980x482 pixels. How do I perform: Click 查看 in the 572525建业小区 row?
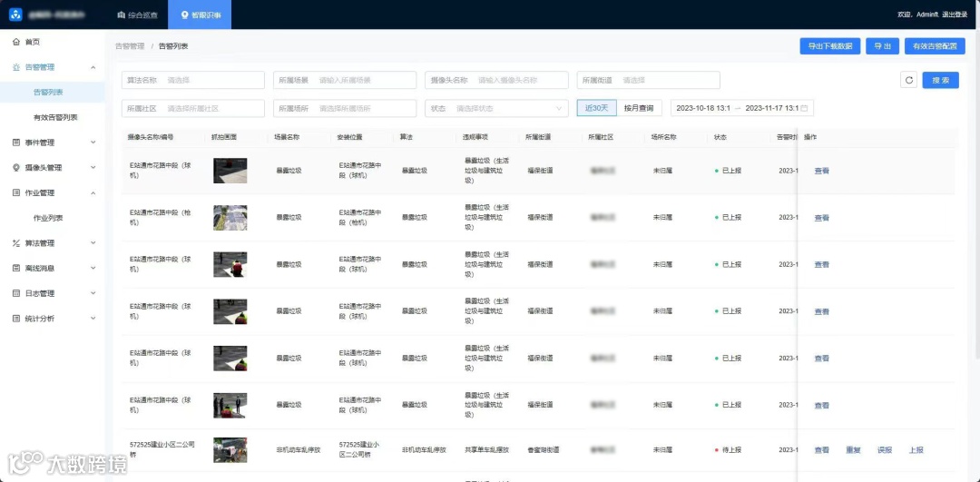(822, 450)
